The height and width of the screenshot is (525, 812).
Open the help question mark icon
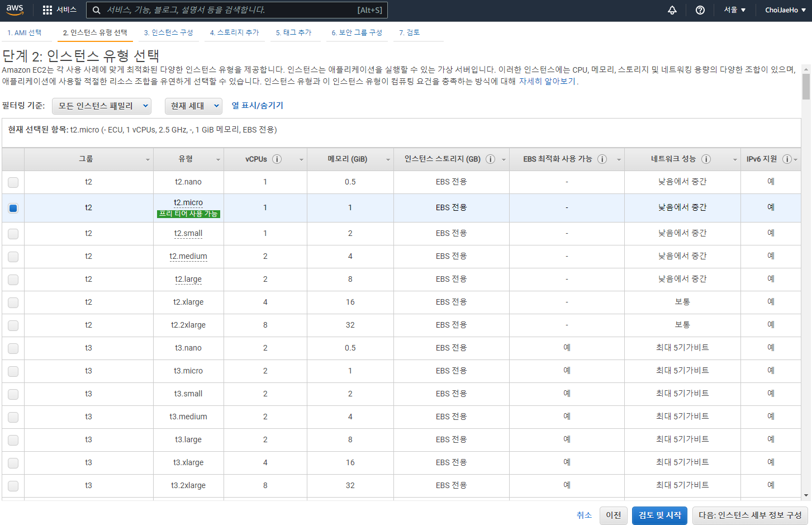tap(700, 10)
